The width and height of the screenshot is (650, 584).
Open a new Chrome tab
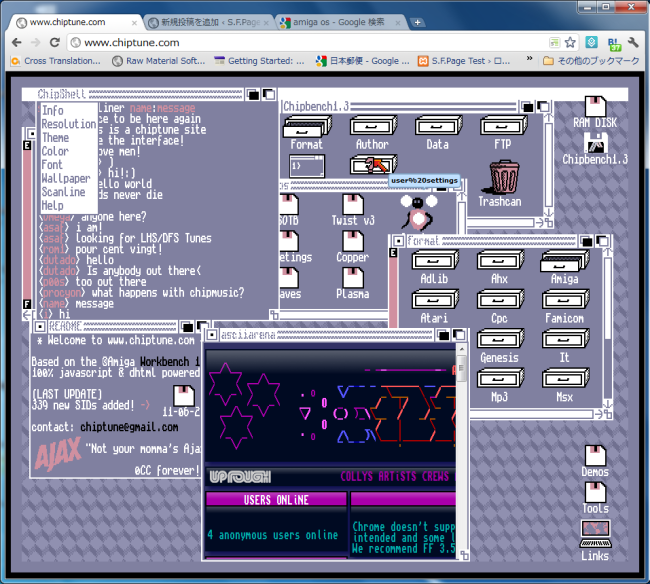tap(418, 21)
